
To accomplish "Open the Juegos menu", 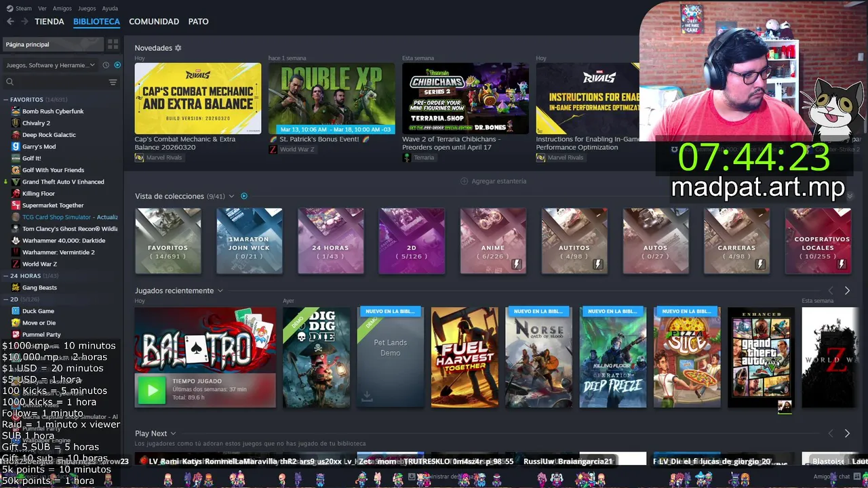I will [x=87, y=9].
